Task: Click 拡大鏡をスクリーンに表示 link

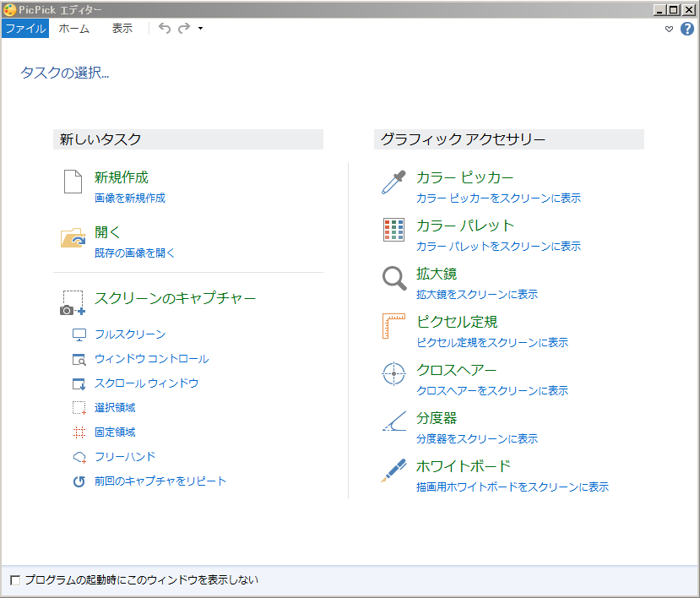Action: click(x=477, y=294)
